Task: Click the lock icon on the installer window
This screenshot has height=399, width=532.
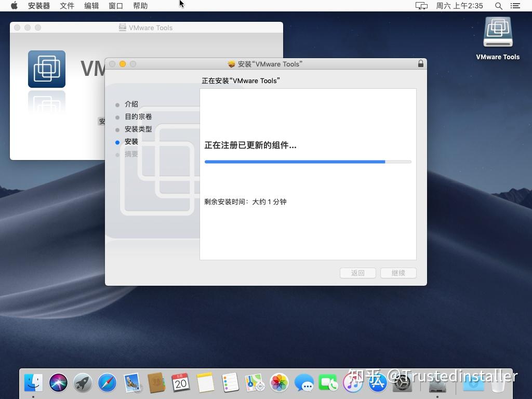Action: (420, 63)
